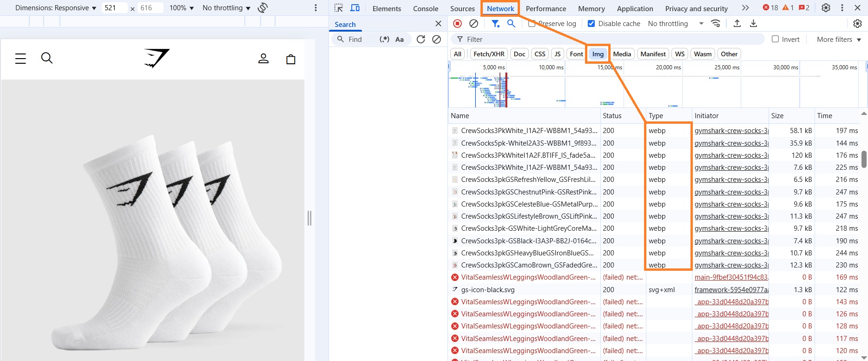Open network conditions wifi icon
This screenshot has height=361, width=868.
pyautogui.click(x=716, y=24)
